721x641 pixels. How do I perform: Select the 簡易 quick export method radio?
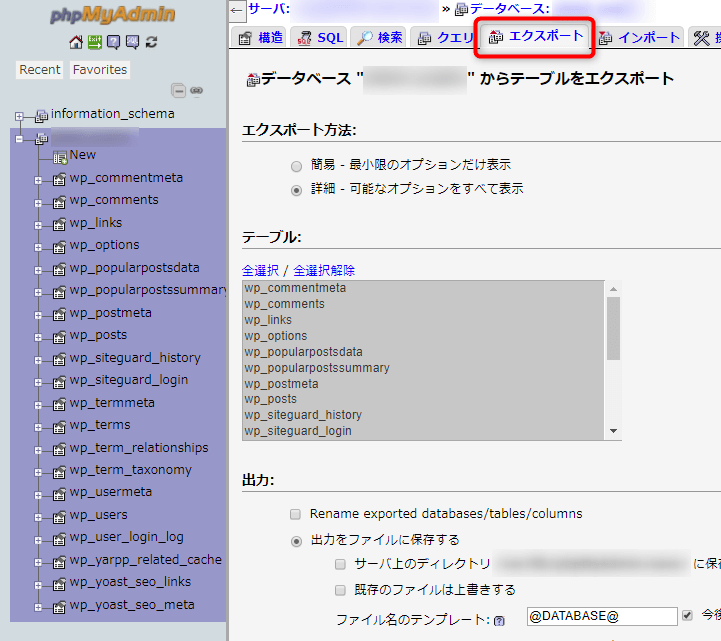[297, 166]
